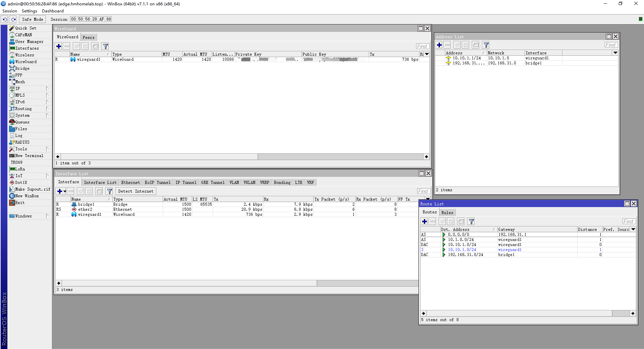The height and width of the screenshot is (349, 644).
Task: Switch to Peers tab in WireGuard window
Action: point(89,37)
